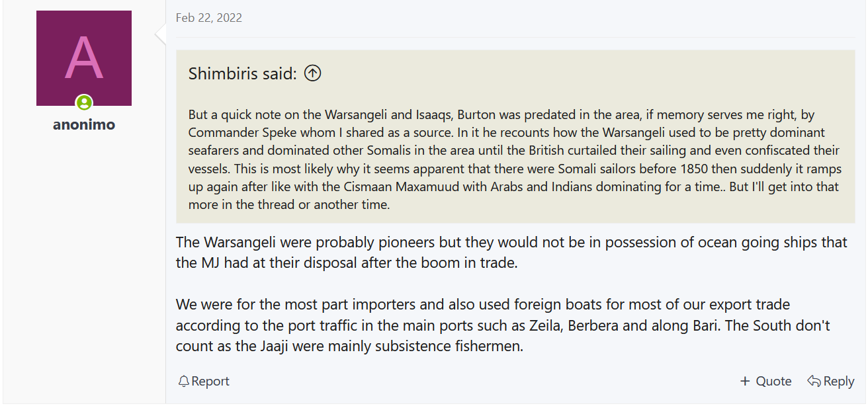The height and width of the screenshot is (410, 868).
Task: Click the plus icon before Quote
Action: 745,382
